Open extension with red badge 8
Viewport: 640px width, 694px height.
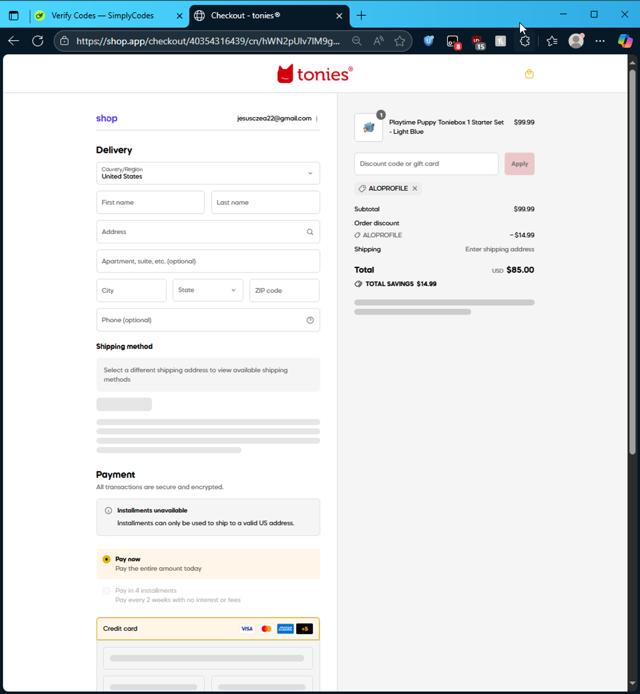pos(453,42)
